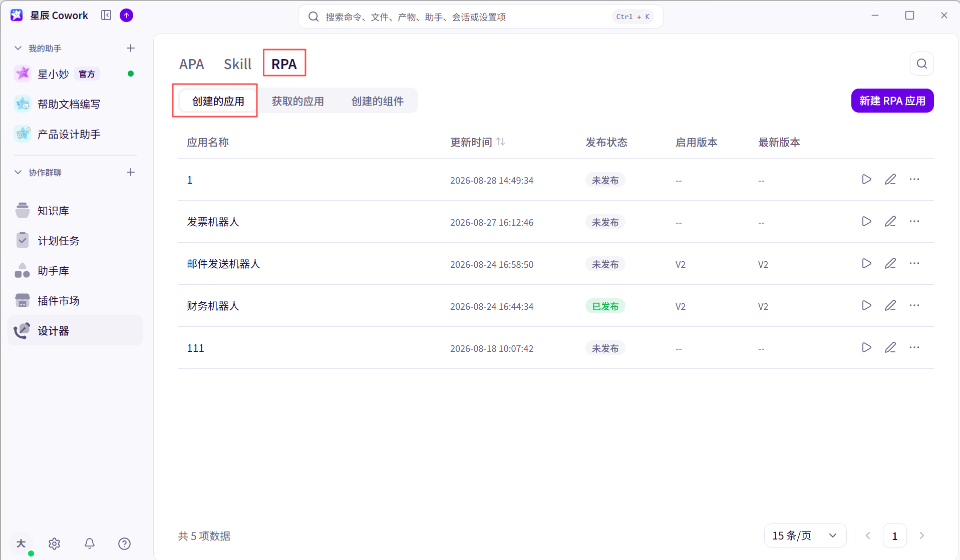Click the global search input field
Screen dimensions: 960x560
[480, 17]
